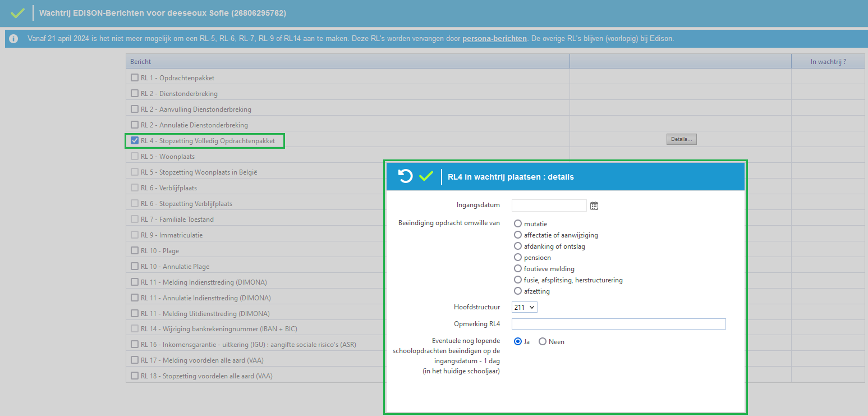Click the undo arrow icon in the RL4 dialog
Screen dimensions: 868x416
pyautogui.click(x=405, y=176)
